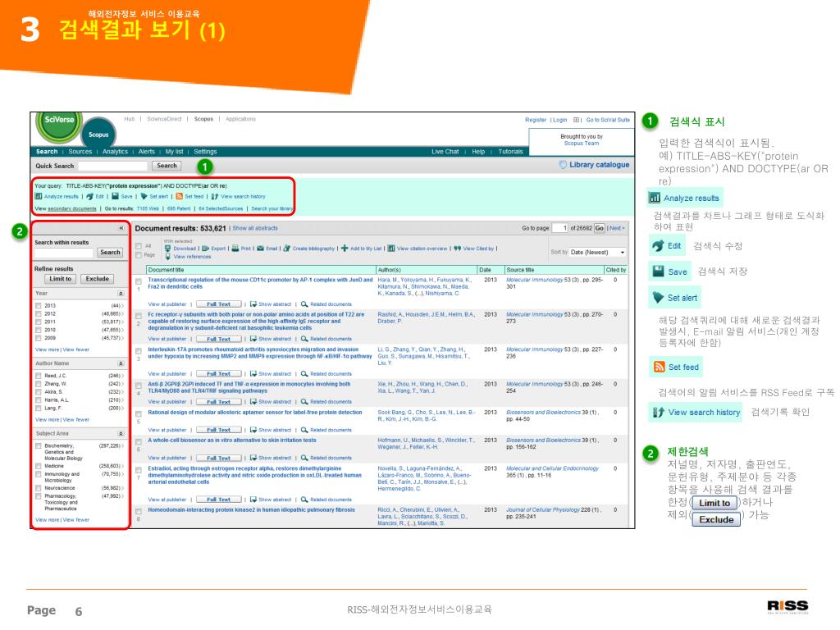Click the Exclude button under Refine results

pos(97,279)
